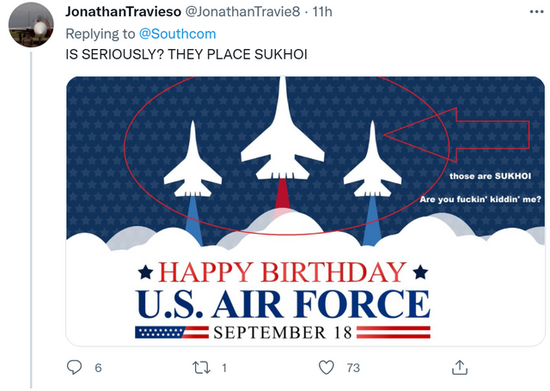View the reply count of 6
Viewport: 550px width, 391px height.
click(98, 368)
